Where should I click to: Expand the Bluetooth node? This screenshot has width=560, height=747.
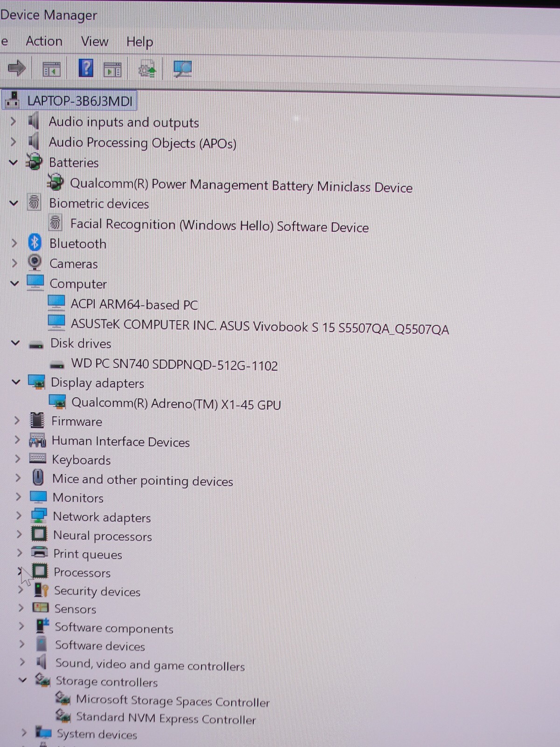tap(14, 243)
